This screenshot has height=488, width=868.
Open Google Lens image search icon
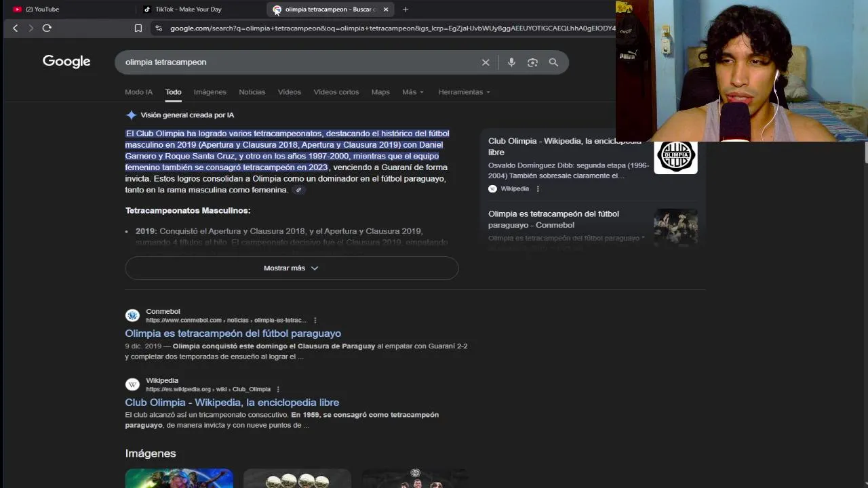click(532, 62)
